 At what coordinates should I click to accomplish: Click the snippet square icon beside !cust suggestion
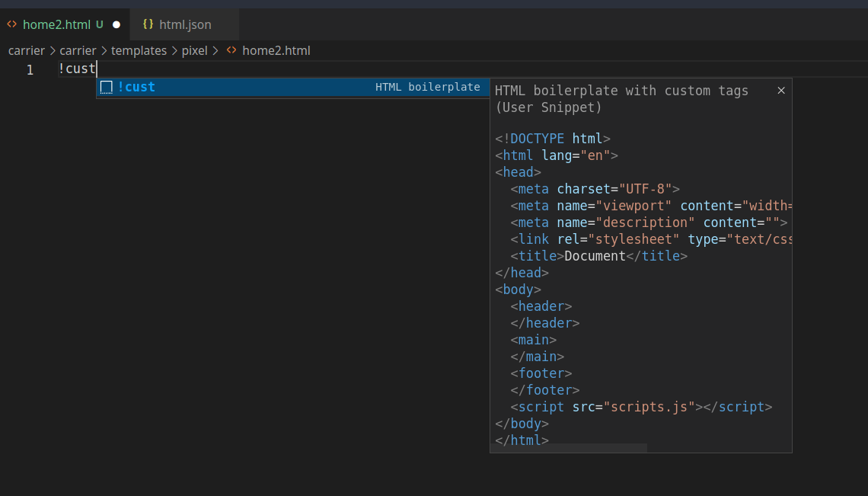(x=106, y=87)
